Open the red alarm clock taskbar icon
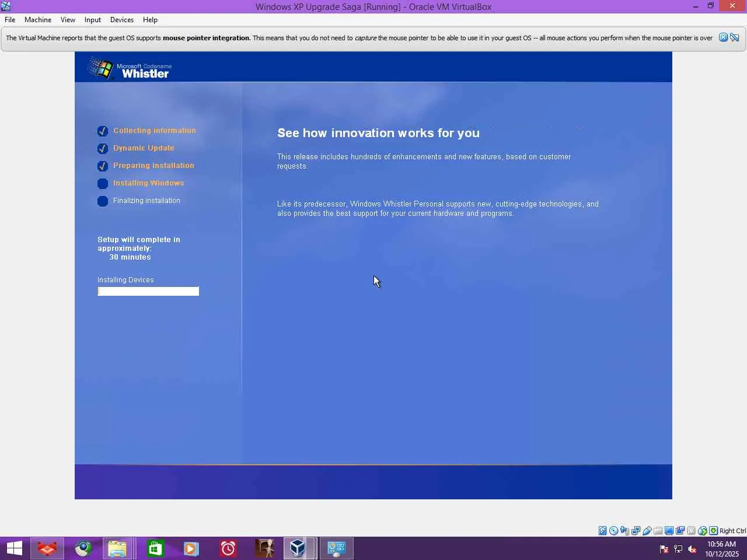This screenshot has width=747, height=560. click(x=228, y=548)
